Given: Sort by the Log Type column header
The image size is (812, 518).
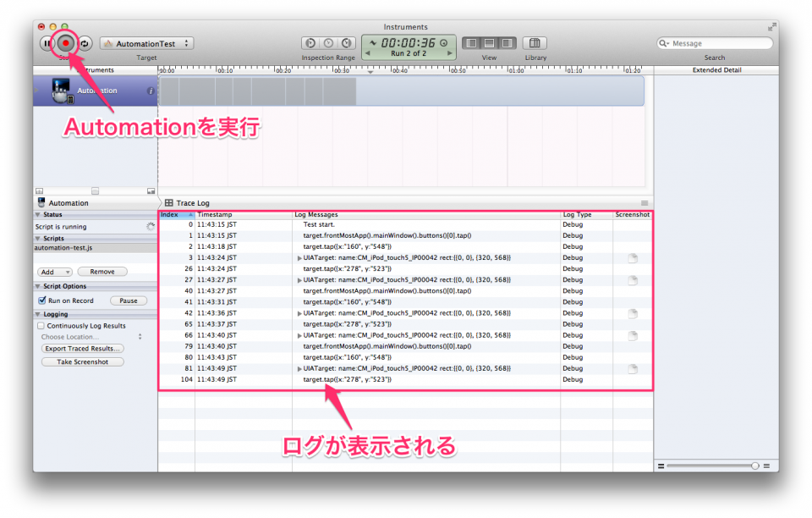Looking at the screenshot, I should [x=587, y=214].
